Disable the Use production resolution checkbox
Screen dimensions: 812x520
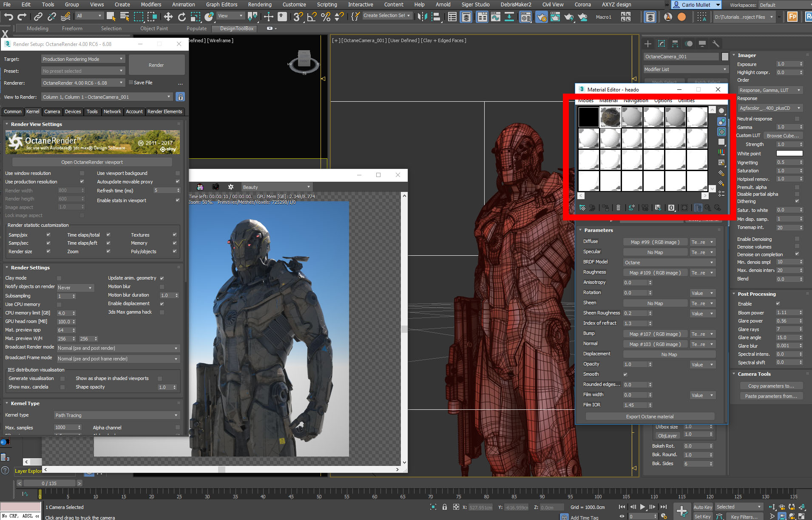(x=82, y=182)
